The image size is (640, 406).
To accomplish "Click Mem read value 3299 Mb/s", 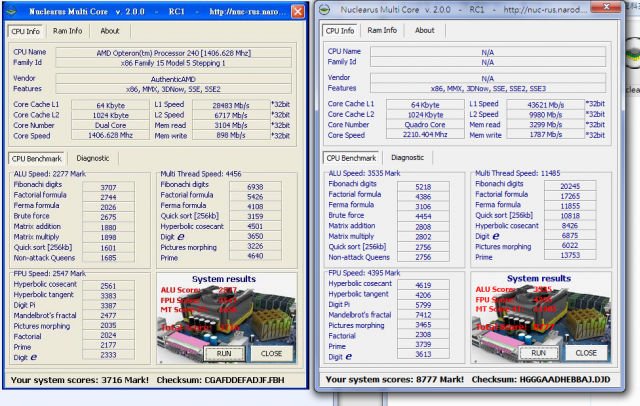I will pyautogui.click(x=546, y=124).
